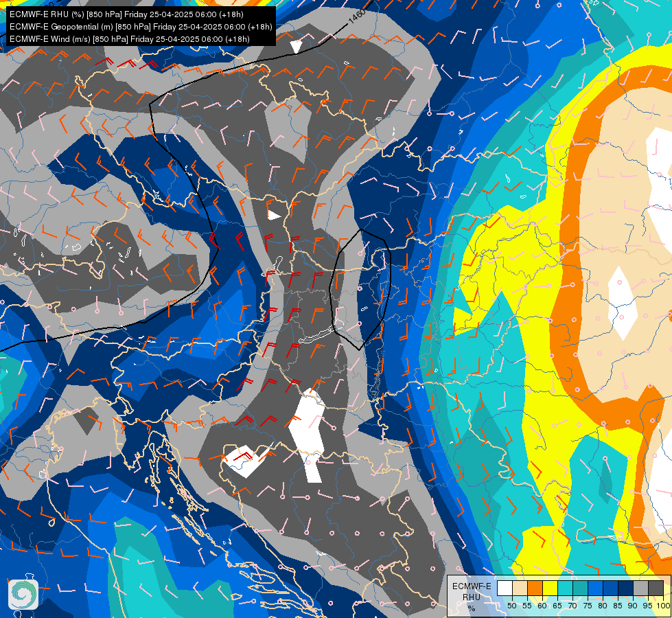Screen dimensions: 672x618
Task: Select the light gray 90–95 legend swatch
Action: coord(640,588)
